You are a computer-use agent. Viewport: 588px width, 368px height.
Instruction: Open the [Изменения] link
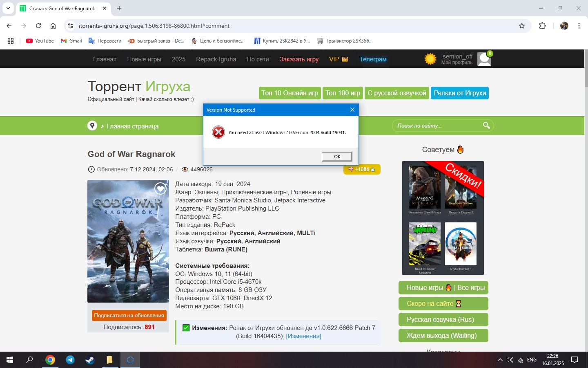click(303, 336)
